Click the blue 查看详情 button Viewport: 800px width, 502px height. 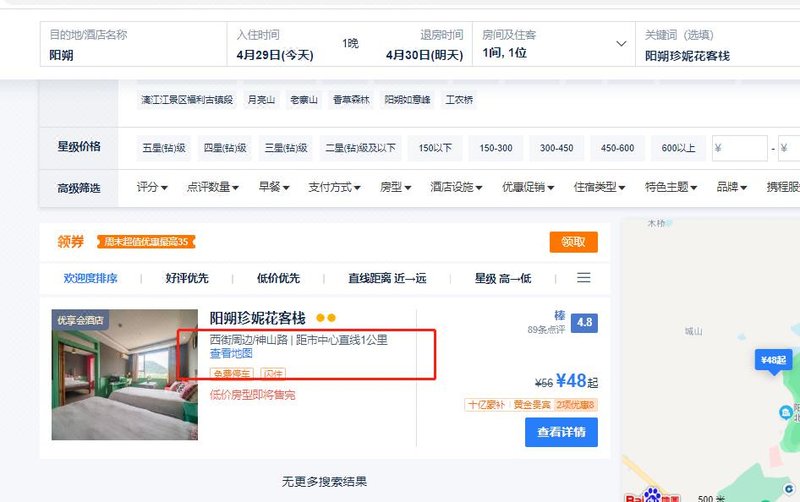point(561,432)
